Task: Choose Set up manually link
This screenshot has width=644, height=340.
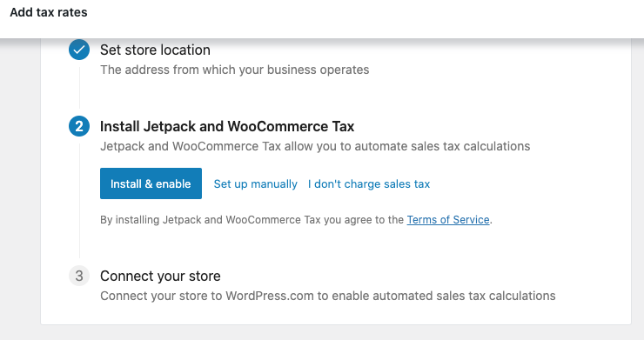Action: click(256, 184)
